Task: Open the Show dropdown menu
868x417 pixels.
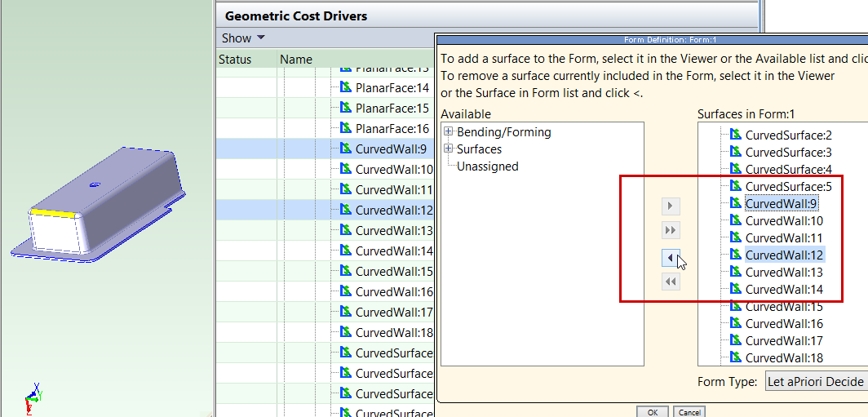Action: [x=243, y=38]
